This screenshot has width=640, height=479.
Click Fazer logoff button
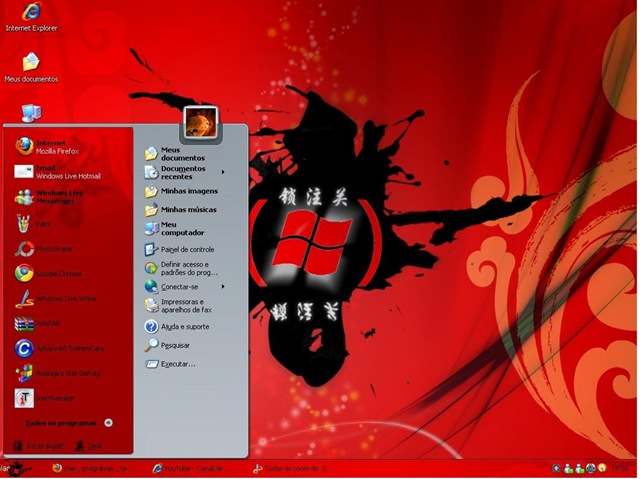pyautogui.click(x=38, y=446)
